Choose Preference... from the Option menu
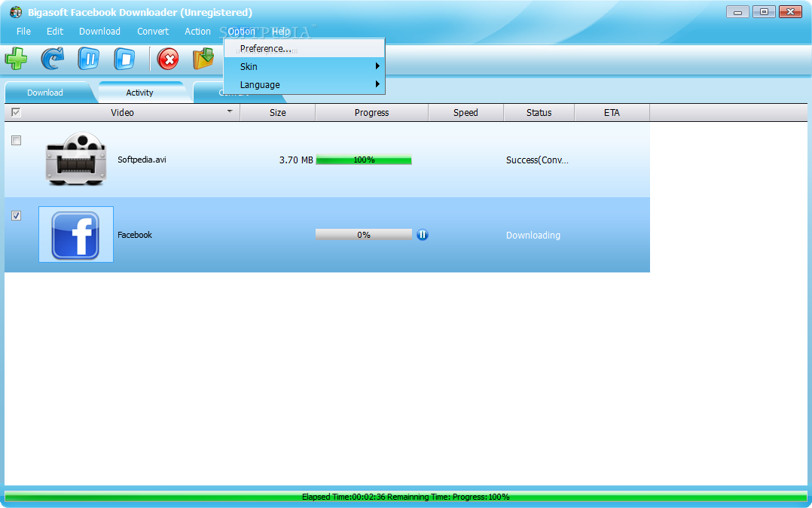 pyautogui.click(x=304, y=48)
